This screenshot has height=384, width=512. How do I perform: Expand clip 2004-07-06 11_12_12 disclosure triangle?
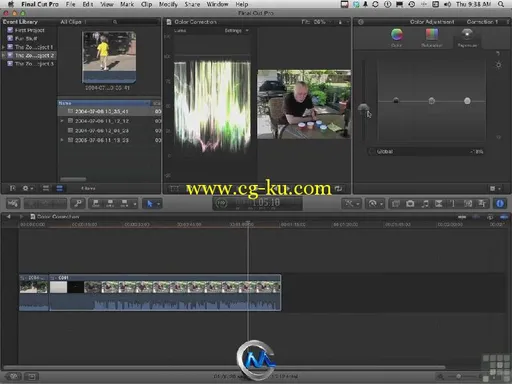pyautogui.click(x=62, y=121)
